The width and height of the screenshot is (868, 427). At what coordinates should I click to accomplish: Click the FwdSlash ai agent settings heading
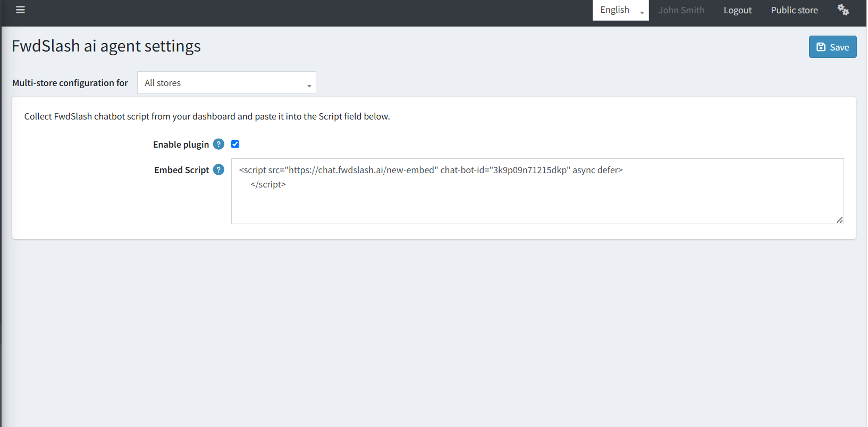pos(106,46)
